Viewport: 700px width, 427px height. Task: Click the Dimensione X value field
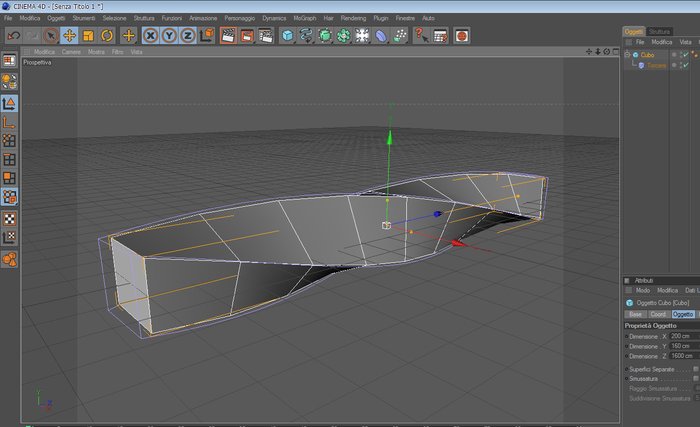685,336
